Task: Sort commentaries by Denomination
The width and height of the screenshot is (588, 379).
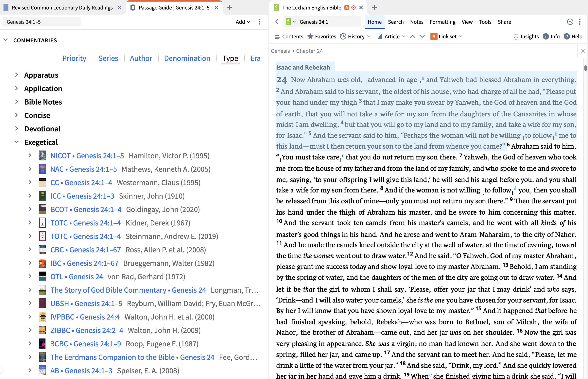Action: [x=187, y=58]
